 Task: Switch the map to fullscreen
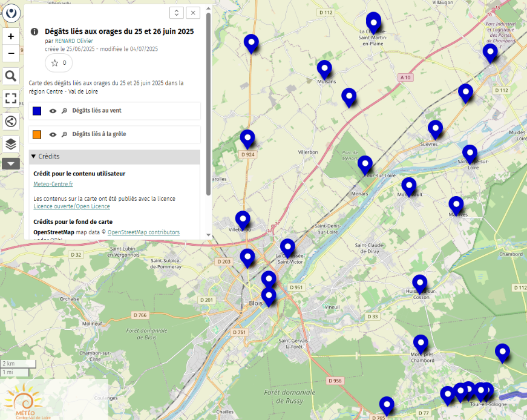pos(11,99)
